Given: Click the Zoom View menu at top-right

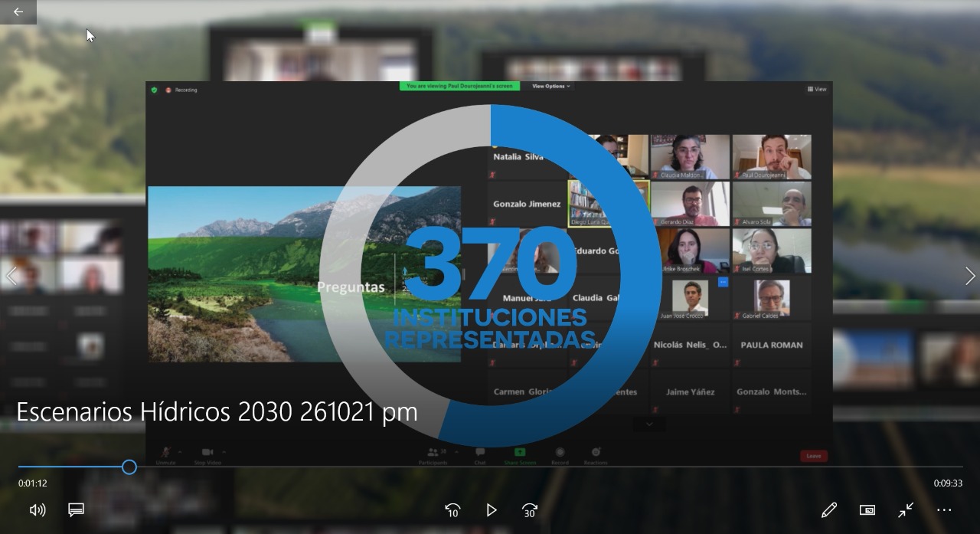Looking at the screenshot, I should [x=817, y=90].
